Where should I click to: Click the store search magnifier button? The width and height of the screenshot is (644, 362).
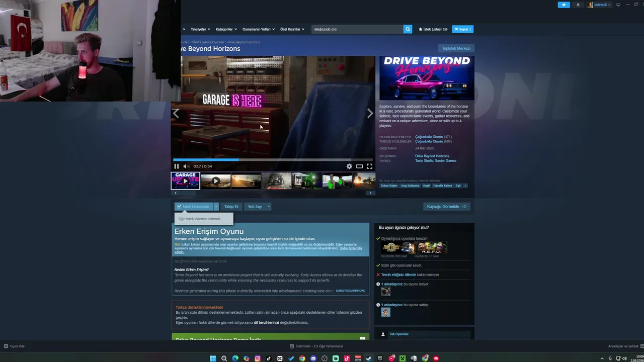tap(408, 29)
